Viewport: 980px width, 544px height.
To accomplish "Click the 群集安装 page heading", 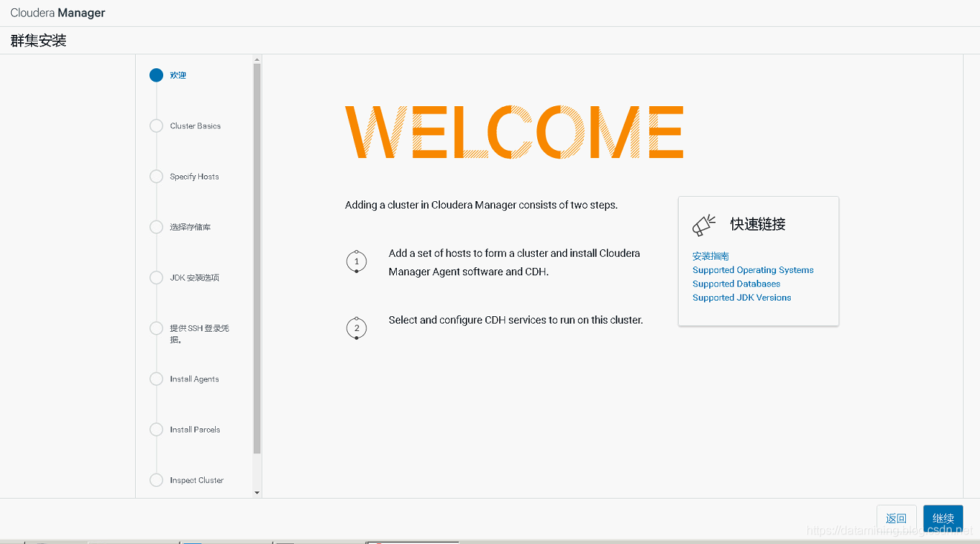I will coord(39,41).
